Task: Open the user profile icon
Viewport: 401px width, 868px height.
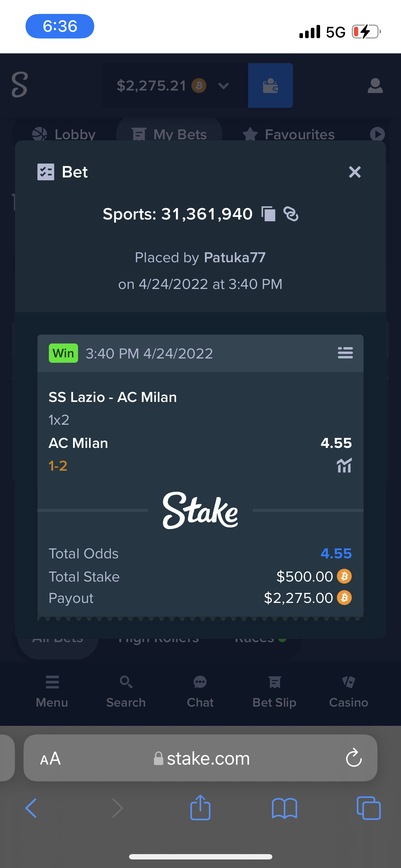Action: 375,86
